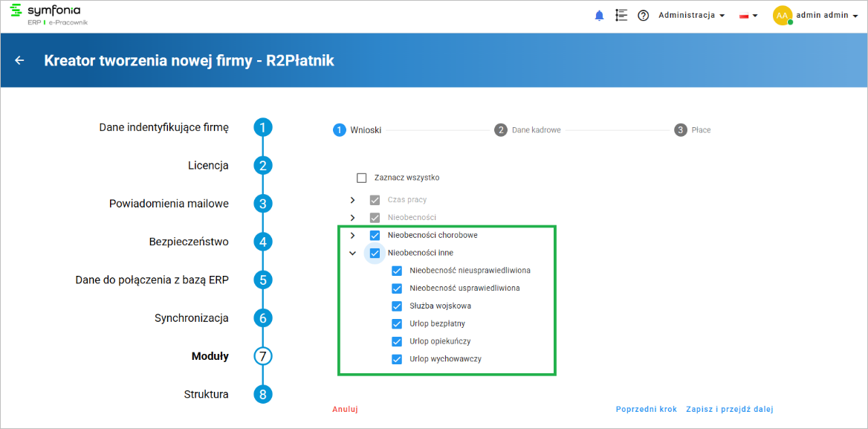Open Dane do połączenia z bazą ERP
Viewport: 868px width, 429px height.
pos(152,280)
